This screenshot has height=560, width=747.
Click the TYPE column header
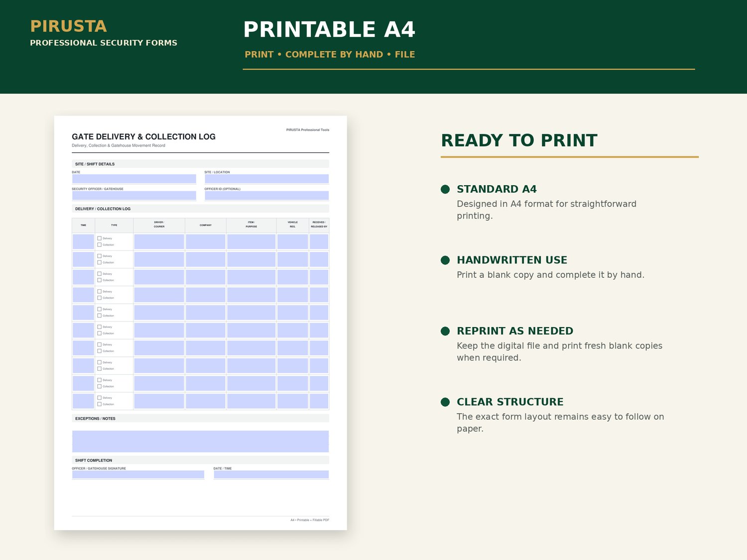[114, 225]
